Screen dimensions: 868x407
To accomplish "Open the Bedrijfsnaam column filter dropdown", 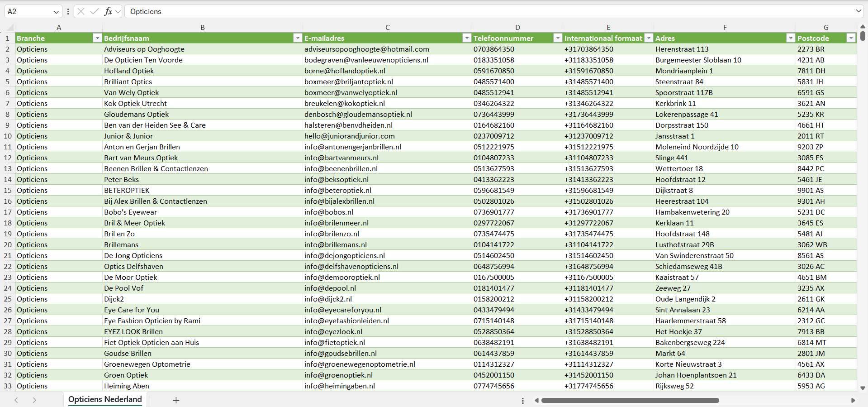I will pyautogui.click(x=297, y=38).
